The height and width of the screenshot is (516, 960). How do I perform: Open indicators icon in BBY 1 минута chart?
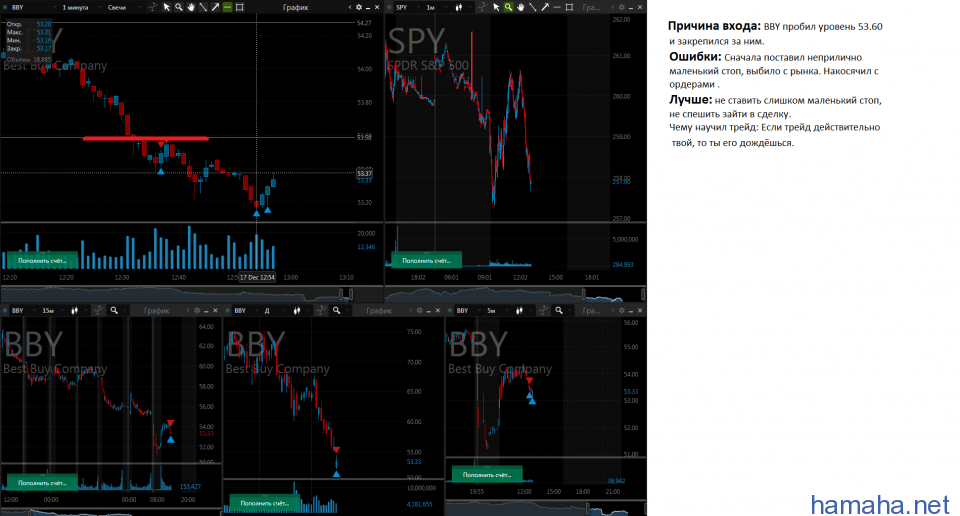pyautogui.click(x=152, y=7)
